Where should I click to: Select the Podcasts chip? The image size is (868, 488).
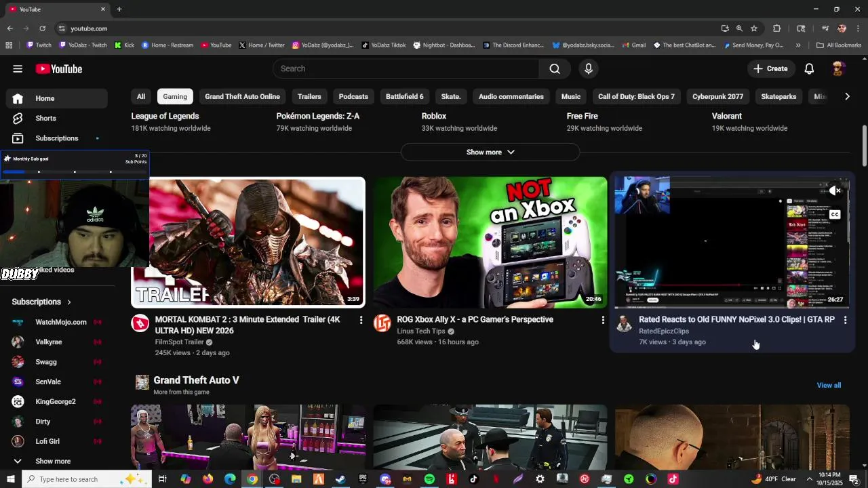pyautogui.click(x=353, y=97)
